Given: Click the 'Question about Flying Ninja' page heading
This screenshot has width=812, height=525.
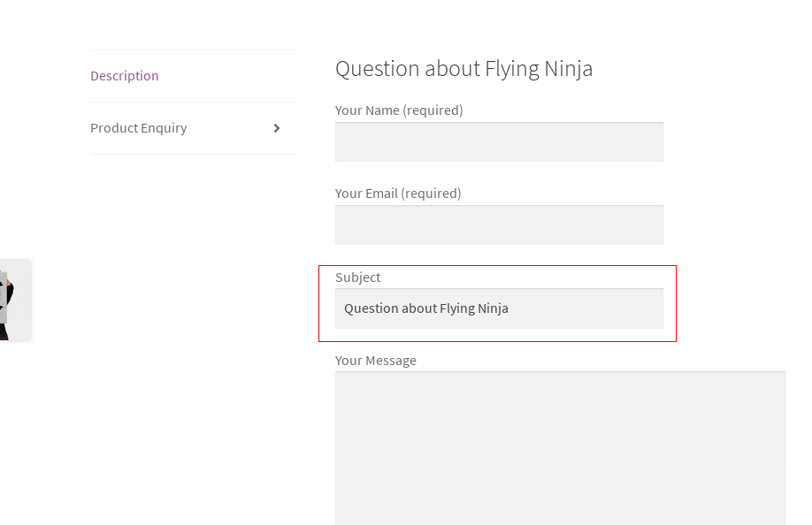Looking at the screenshot, I should pyautogui.click(x=463, y=69).
